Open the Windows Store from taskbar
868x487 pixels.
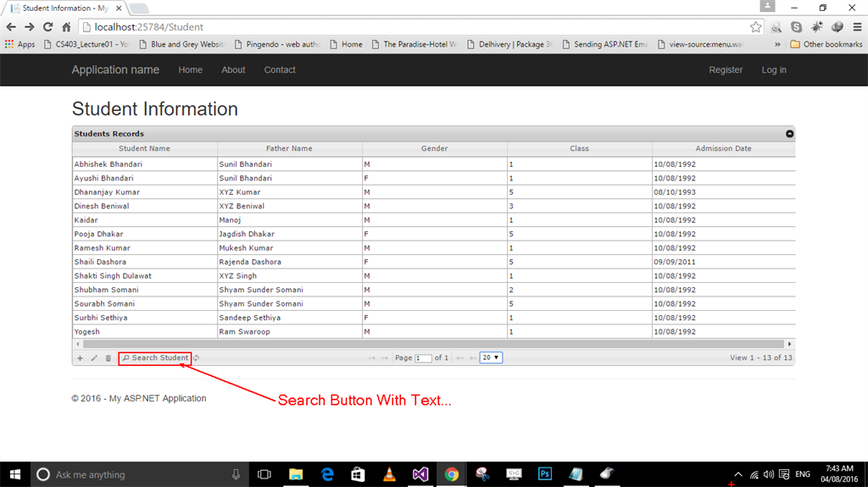click(359, 474)
